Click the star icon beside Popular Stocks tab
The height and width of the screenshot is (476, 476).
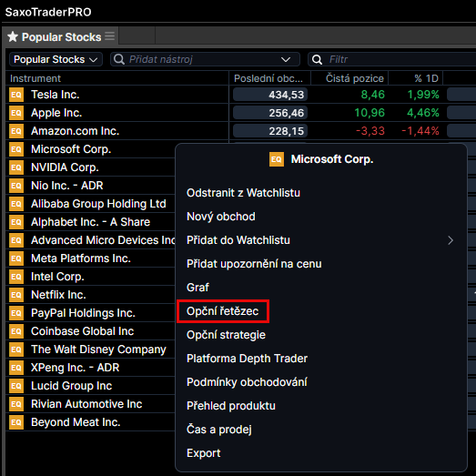tap(13, 36)
